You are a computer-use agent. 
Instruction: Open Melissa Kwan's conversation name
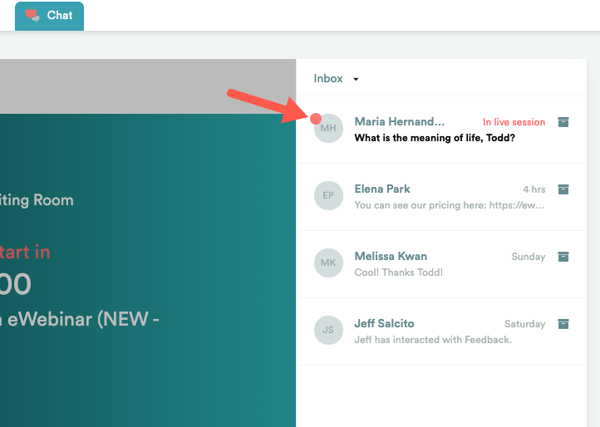[391, 256]
